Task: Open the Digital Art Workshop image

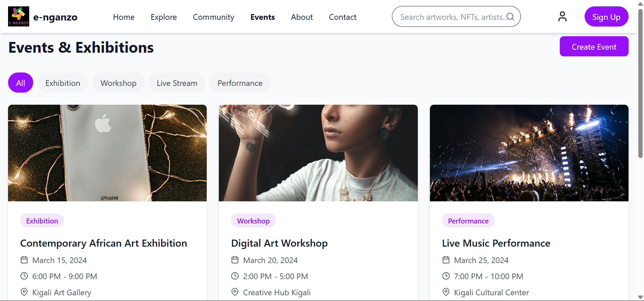Action: pos(318,153)
